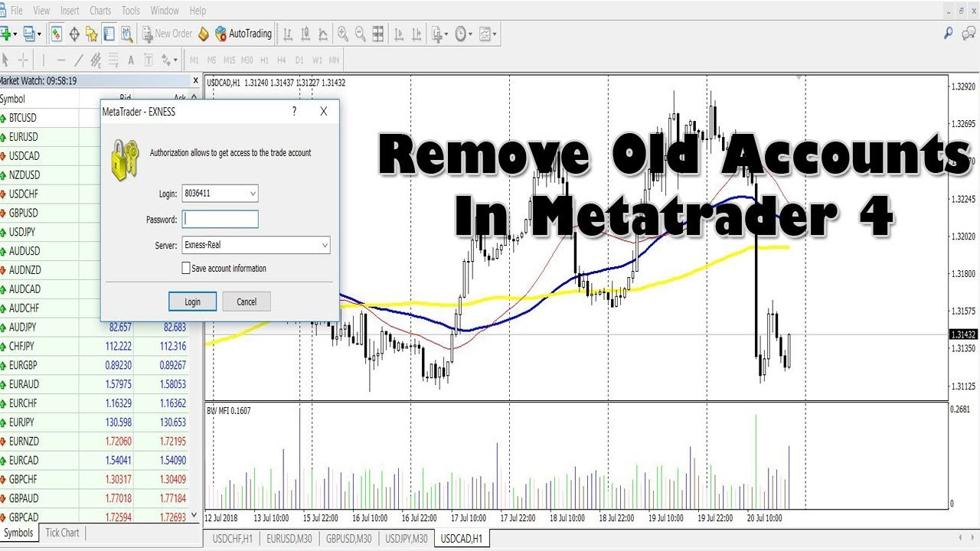
Task: Open the View menu
Action: [41, 11]
